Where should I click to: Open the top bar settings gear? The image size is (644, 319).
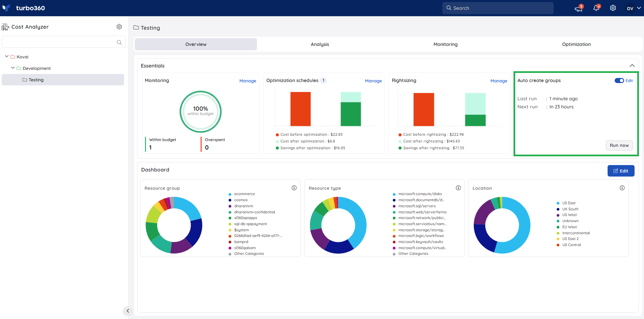coord(613,8)
